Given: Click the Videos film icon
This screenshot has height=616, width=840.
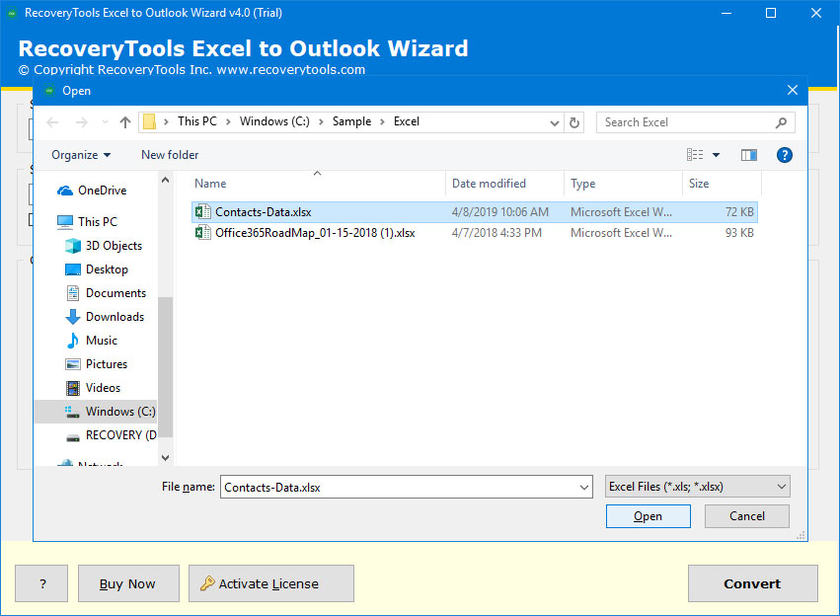Looking at the screenshot, I should pyautogui.click(x=73, y=388).
